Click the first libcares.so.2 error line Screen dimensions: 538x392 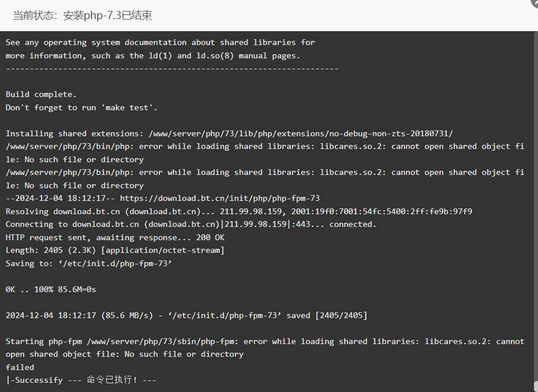pos(265,153)
